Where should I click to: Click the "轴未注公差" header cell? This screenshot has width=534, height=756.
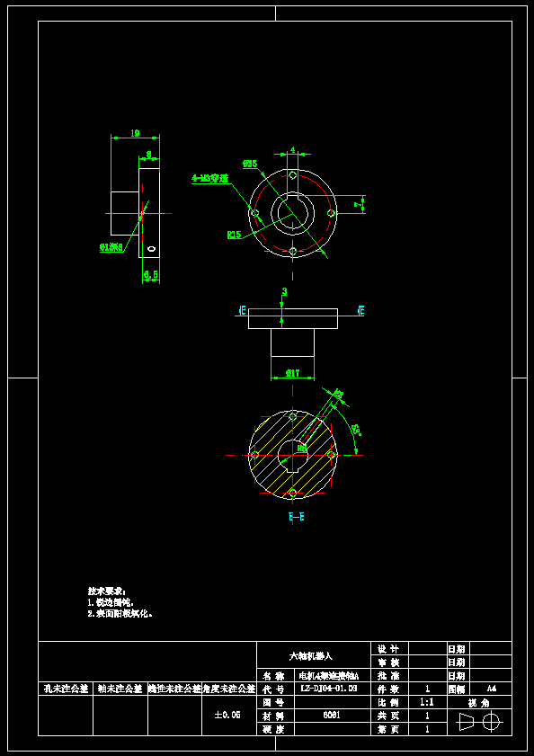pos(120,689)
